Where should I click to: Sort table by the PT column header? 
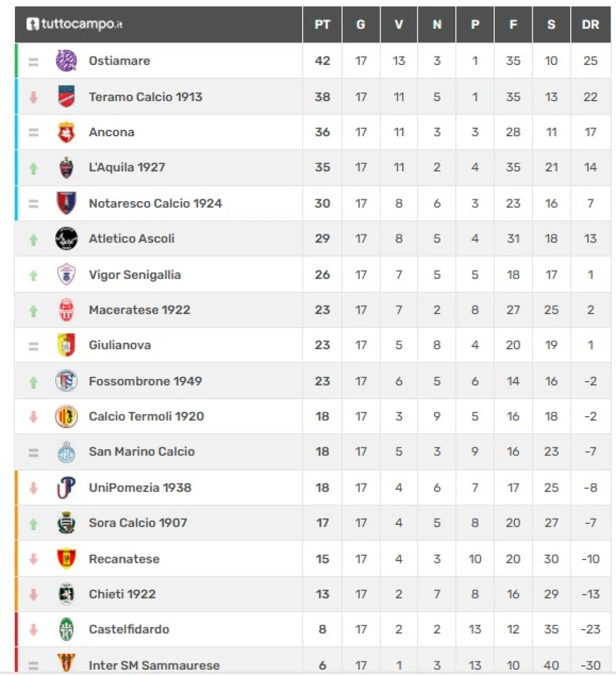322,25
